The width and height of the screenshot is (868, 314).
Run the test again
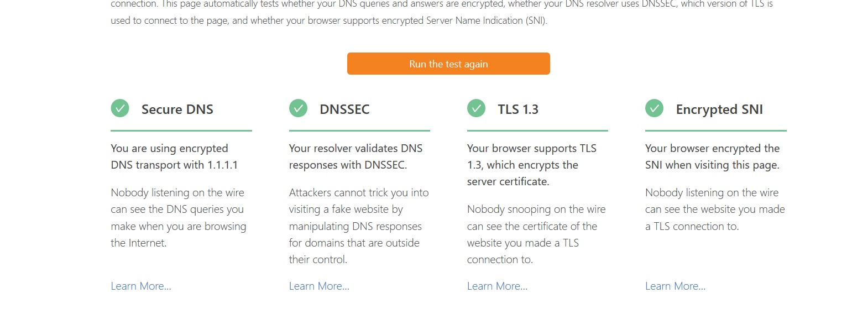[x=448, y=64]
